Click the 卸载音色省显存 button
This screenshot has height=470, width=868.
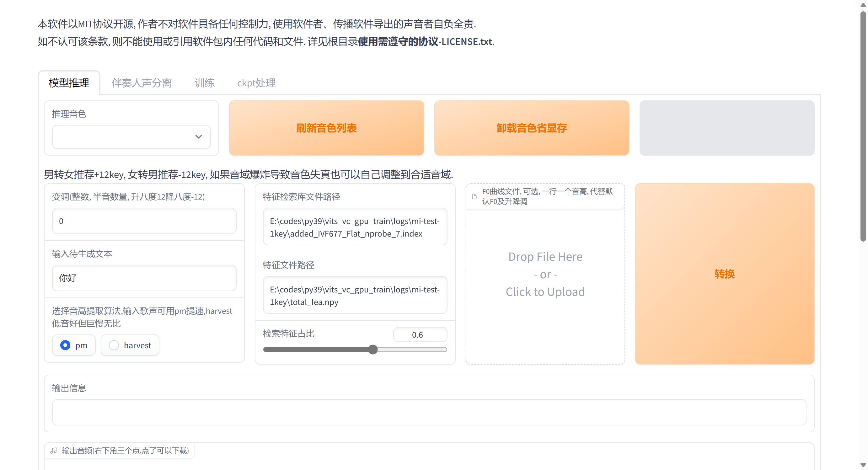coord(531,128)
